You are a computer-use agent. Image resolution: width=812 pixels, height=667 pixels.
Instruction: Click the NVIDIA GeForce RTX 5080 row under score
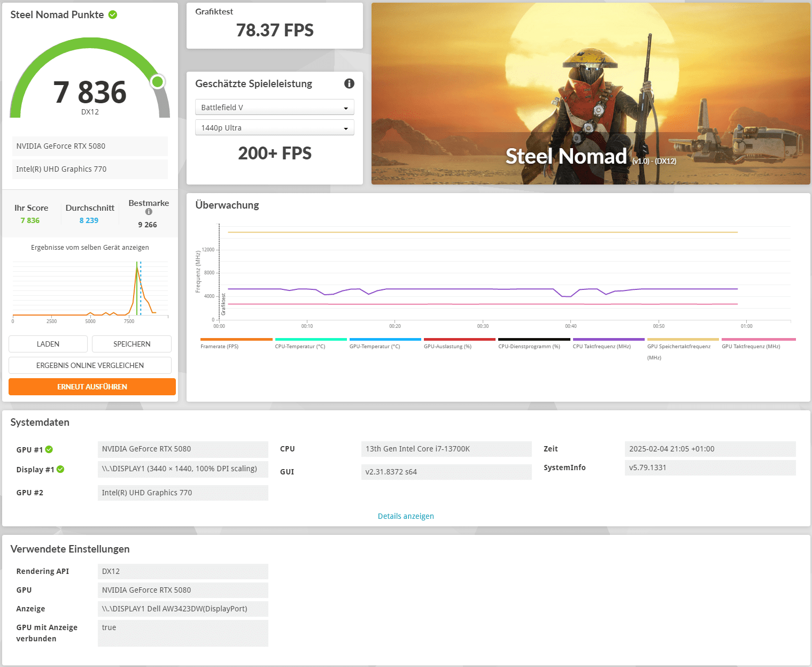[90, 146]
